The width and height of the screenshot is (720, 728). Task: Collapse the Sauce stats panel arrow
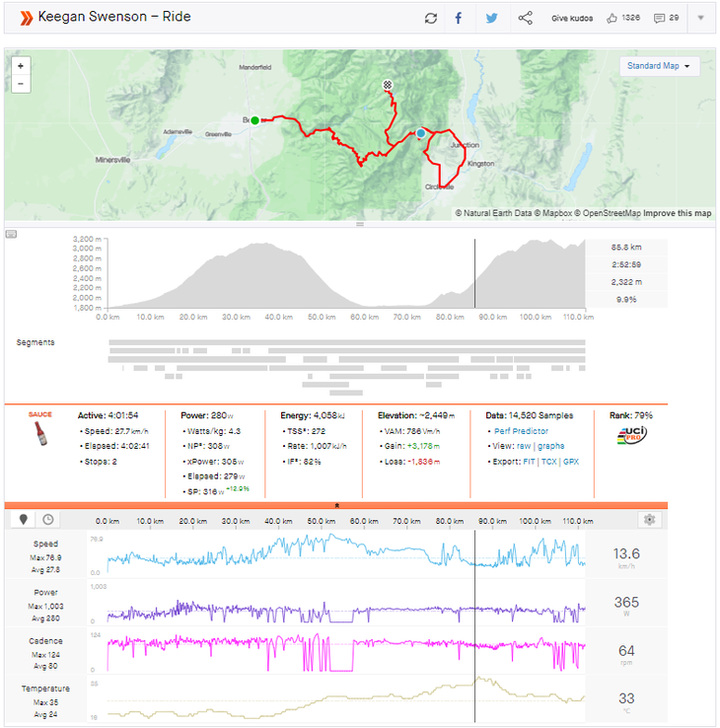tap(338, 504)
